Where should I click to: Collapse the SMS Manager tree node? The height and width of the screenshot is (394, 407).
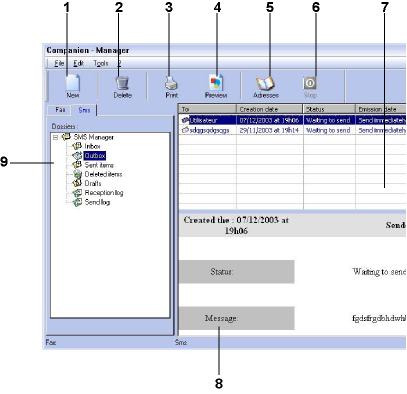[55, 137]
